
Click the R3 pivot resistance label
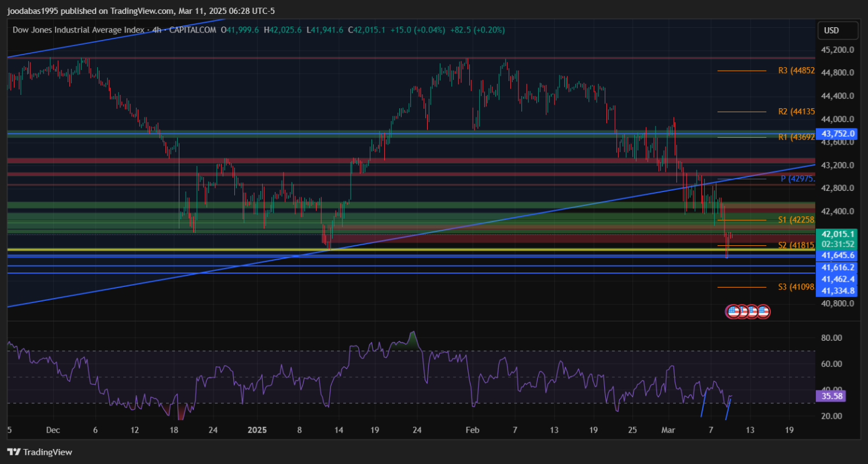(796, 71)
